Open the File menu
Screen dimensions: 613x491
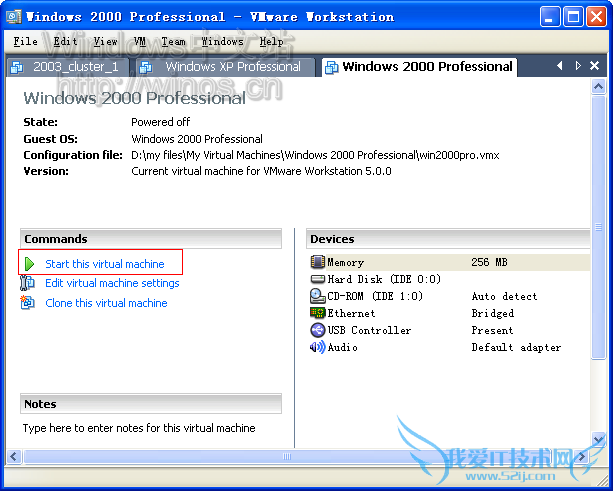[x=25, y=41]
